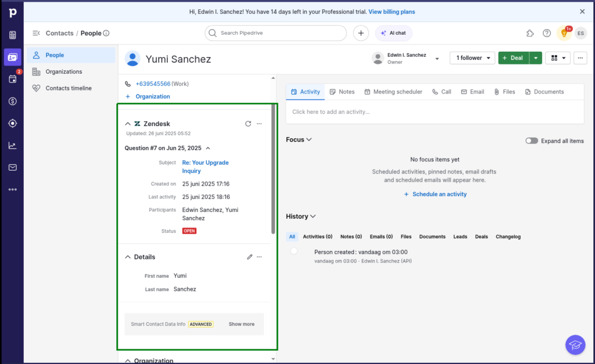Click the quick add plus button
This screenshot has width=595, height=364.
click(361, 33)
